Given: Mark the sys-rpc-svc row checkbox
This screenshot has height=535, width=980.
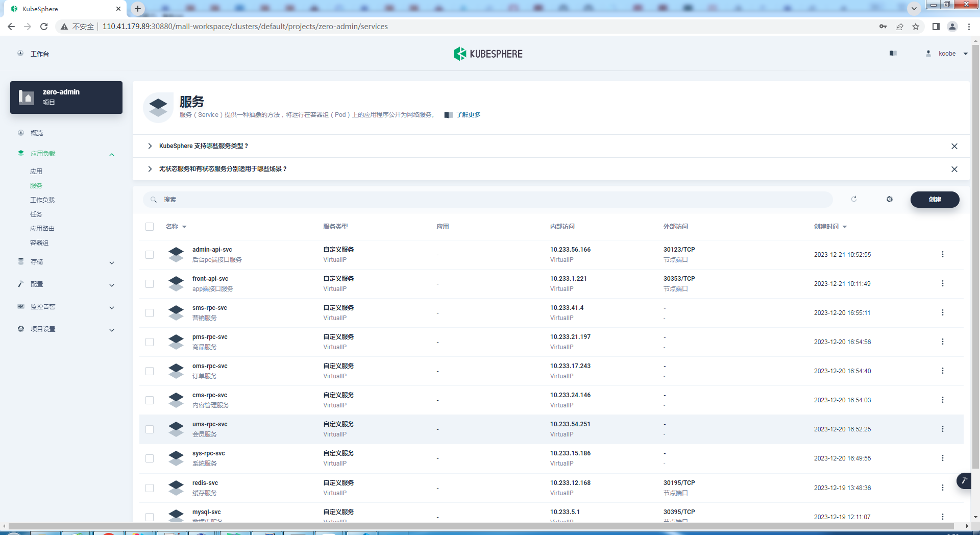Looking at the screenshot, I should point(150,458).
